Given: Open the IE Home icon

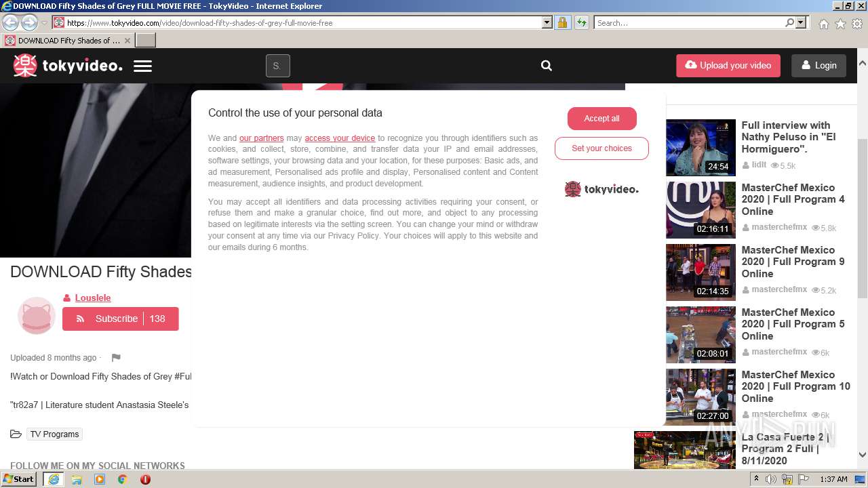Looking at the screenshot, I should (x=823, y=24).
